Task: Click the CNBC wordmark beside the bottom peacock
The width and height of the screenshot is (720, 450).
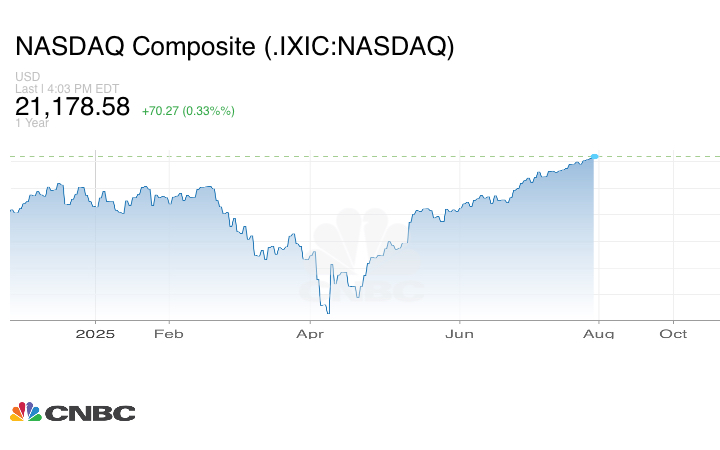Action: [89, 412]
